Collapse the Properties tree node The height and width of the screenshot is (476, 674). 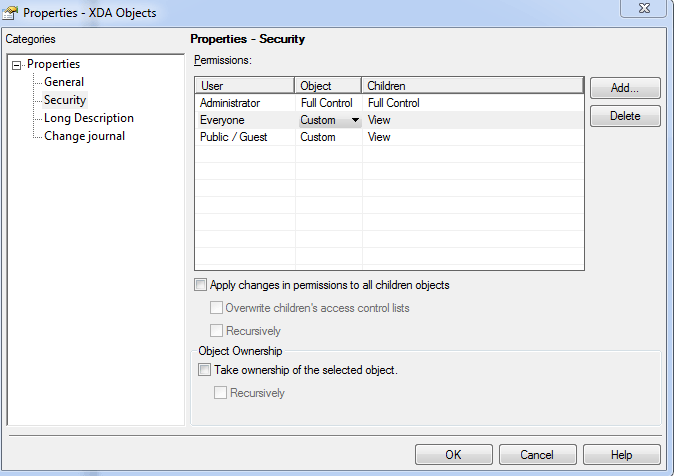click(x=17, y=65)
